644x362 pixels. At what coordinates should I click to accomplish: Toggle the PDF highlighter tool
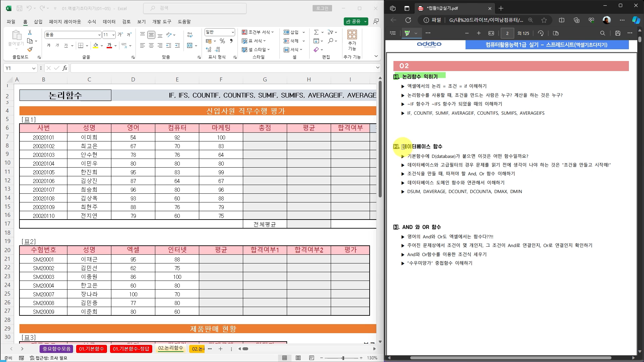coord(407,33)
